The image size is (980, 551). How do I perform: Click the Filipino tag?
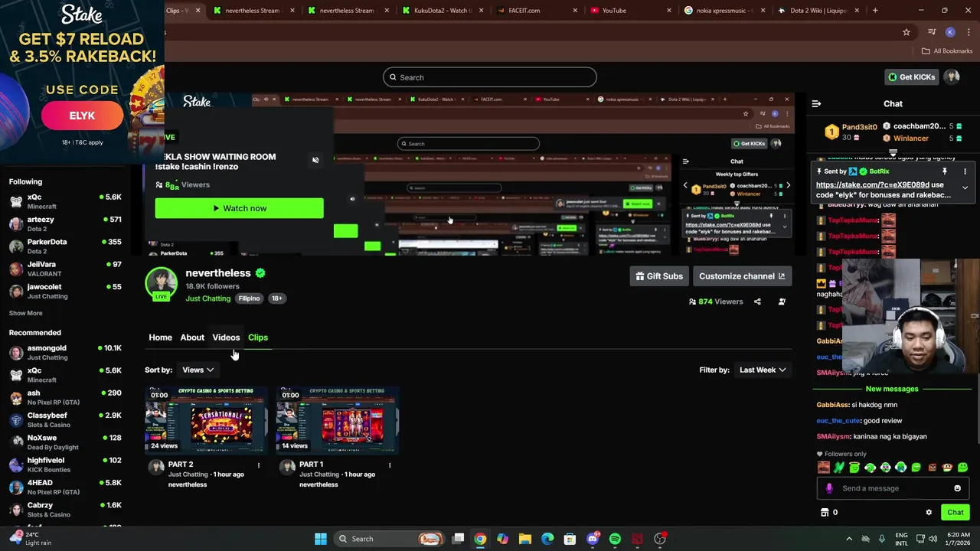point(249,298)
